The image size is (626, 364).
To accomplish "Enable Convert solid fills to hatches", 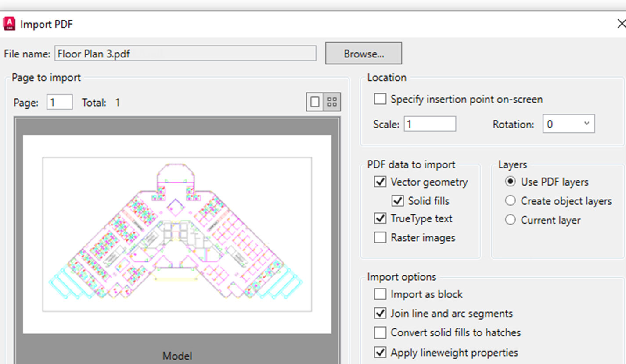I will [x=380, y=332].
